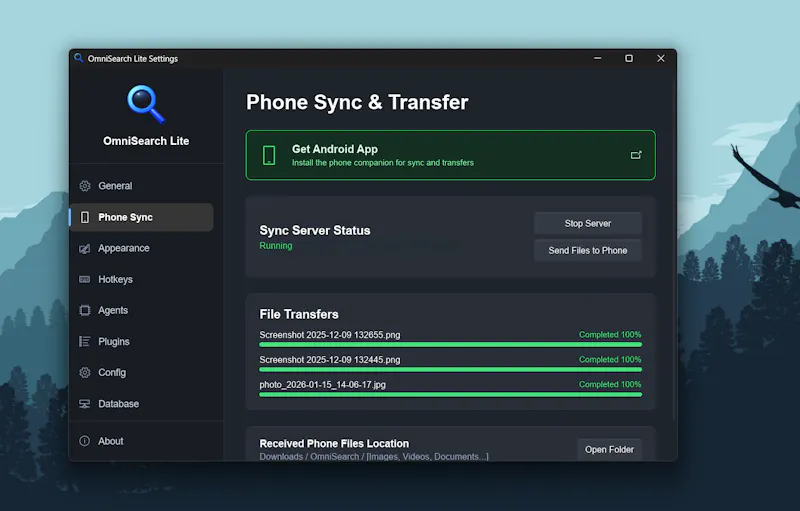Click the Phone Sync & Transfer heading
This screenshot has height=511, width=800.
point(357,102)
